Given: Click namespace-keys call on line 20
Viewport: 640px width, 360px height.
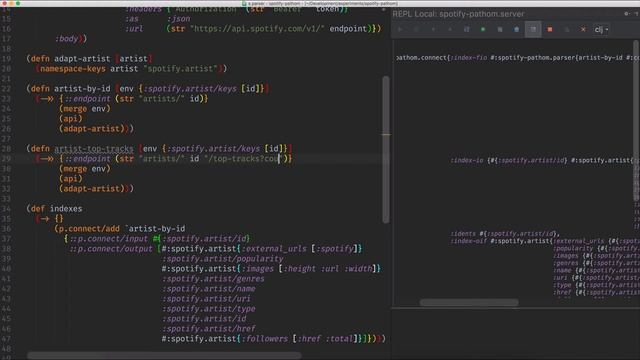Looking at the screenshot, I should [73, 69].
